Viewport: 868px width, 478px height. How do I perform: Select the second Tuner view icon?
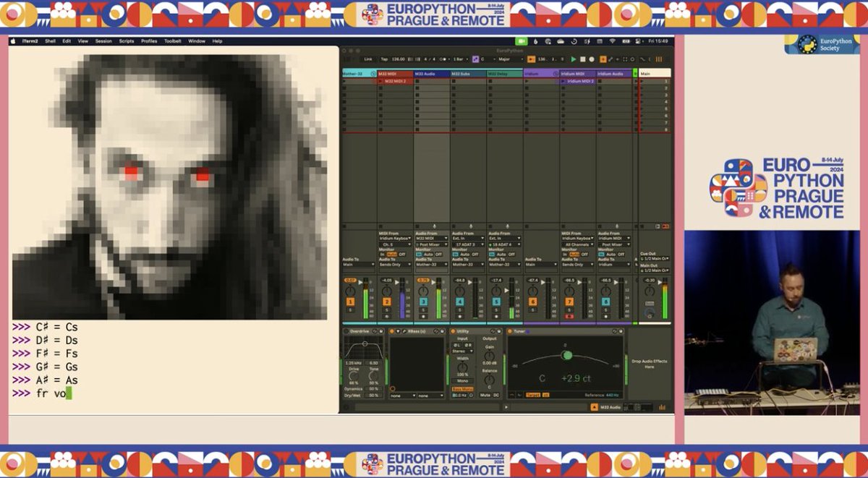click(519, 395)
